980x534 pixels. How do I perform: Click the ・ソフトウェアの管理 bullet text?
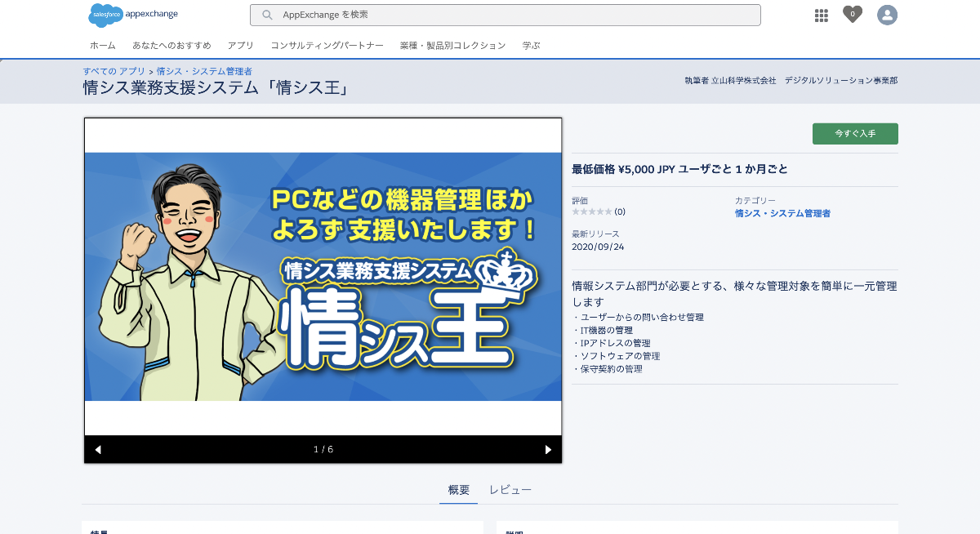(616, 356)
